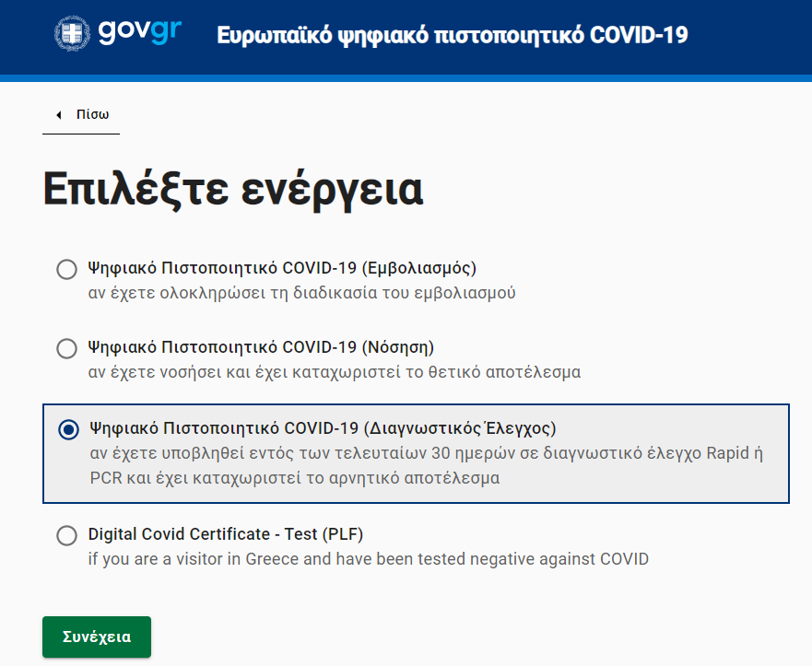812x666 pixels.
Task: Choose the Digital Covid Certificate Test (PLF) radio
Action: pyautogui.click(x=66, y=535)
